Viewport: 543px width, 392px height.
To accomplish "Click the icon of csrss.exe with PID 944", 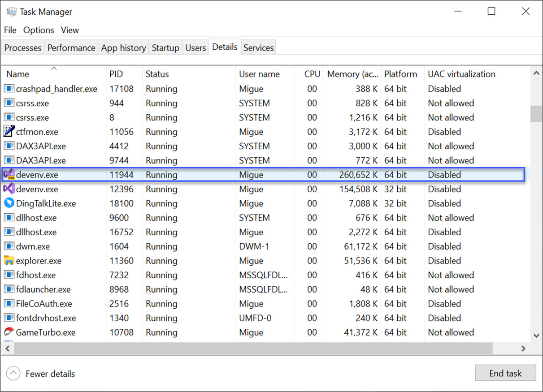I will 9,103.
